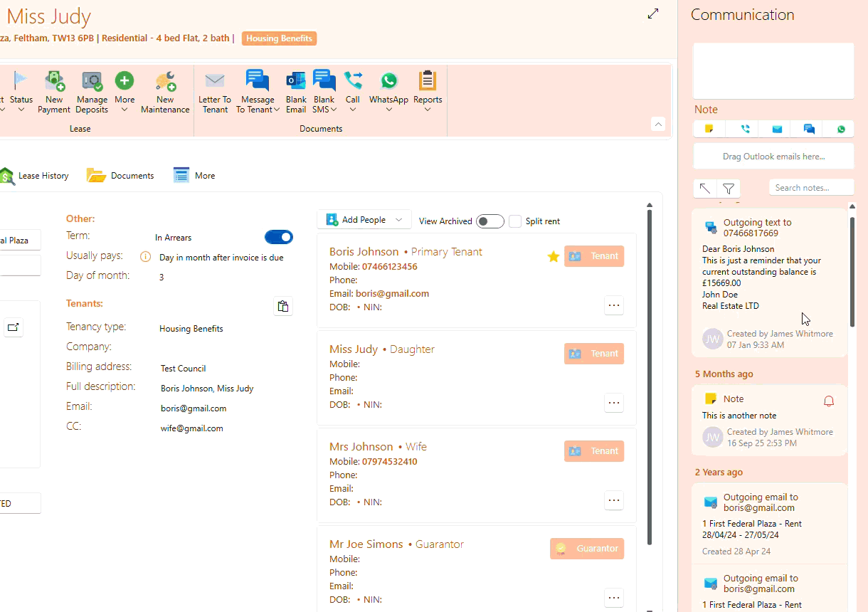
Task: Open Letter To Tenant document
Action: (x=214, y=82)
